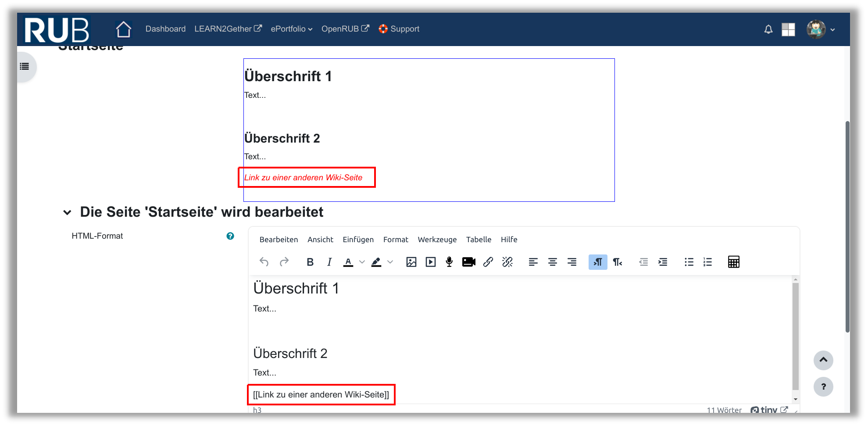Click the video camera record icon
The image size is (868, 426).
(x=468, y=262)
